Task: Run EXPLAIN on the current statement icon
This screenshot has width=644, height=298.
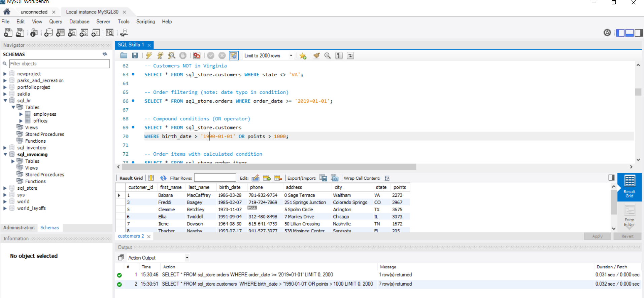Action: (x=172, y=55)
